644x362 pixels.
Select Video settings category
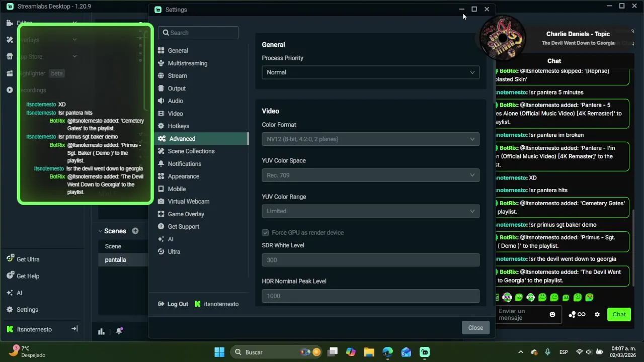[202, 114]
